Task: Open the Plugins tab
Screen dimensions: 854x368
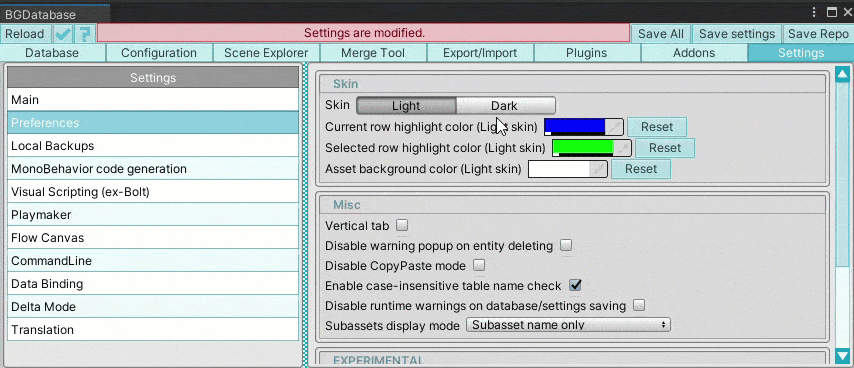Action: [x=587, y=53]
